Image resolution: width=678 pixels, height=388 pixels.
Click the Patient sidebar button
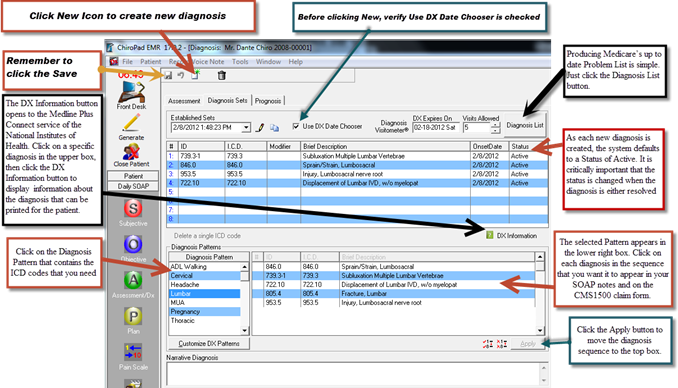pos(133,176)
